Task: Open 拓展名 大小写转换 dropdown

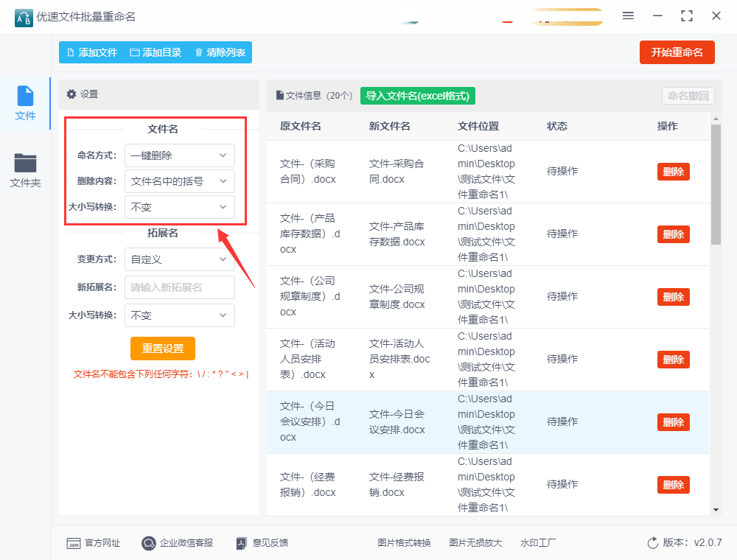Action: click(180, 315)
